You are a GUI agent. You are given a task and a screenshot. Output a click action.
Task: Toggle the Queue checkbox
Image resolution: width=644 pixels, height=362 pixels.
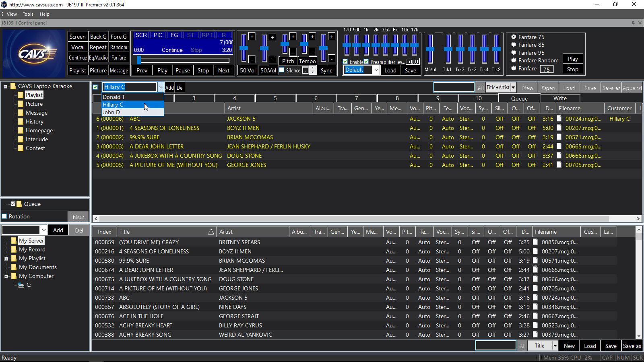pyautogui.click(x=13, y=204)
